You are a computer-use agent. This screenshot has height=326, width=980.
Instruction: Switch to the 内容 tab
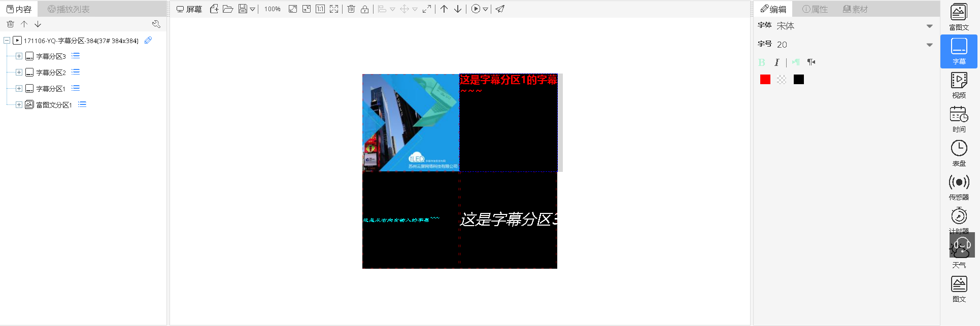pyautogui.click(x=19, y=9)
